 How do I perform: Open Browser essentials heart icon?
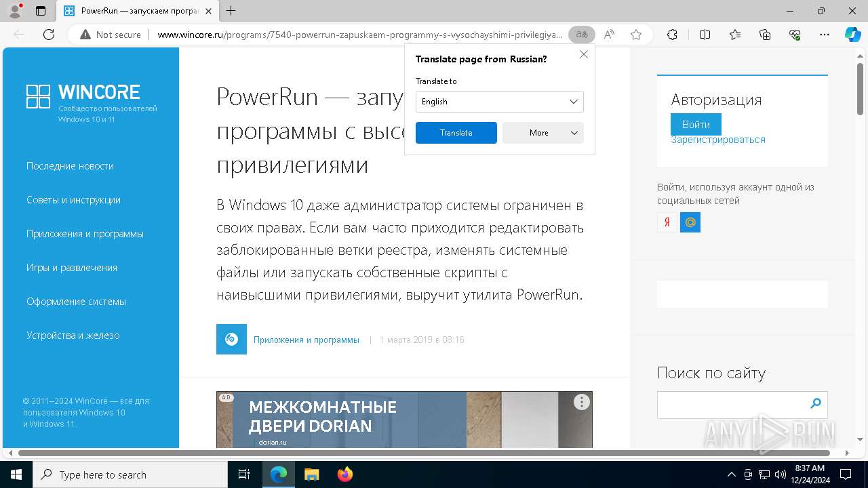point(795,35)
